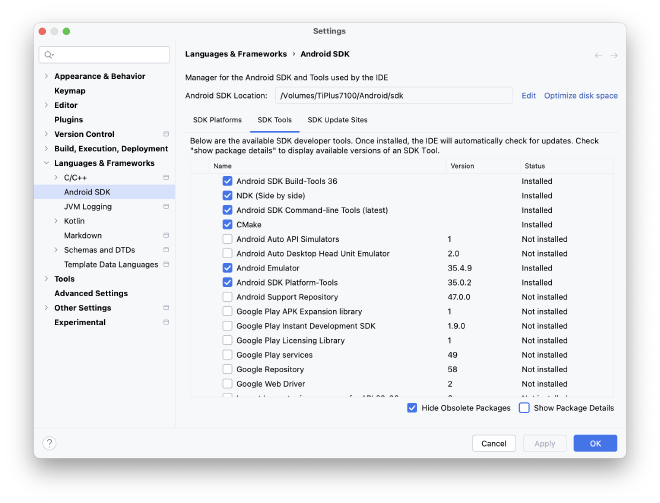Open Markdown settings page

tap(83, 235)
